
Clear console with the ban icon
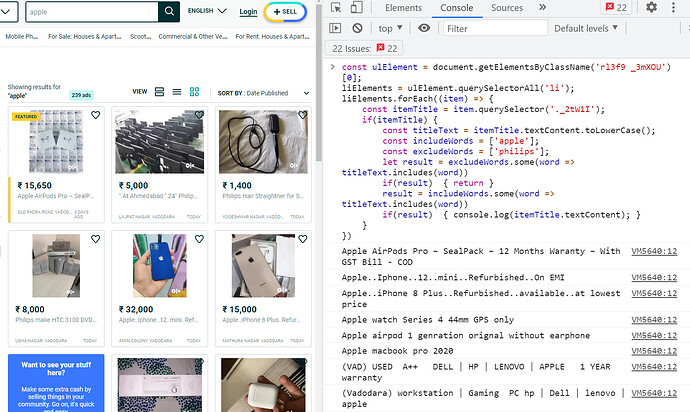coord(357,28)
